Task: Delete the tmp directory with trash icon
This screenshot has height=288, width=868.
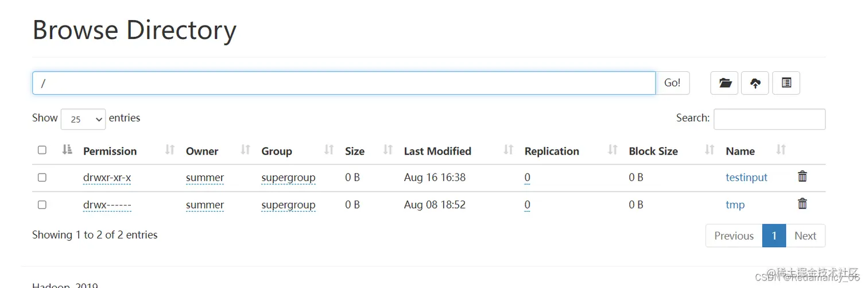Action: (803, 203)
